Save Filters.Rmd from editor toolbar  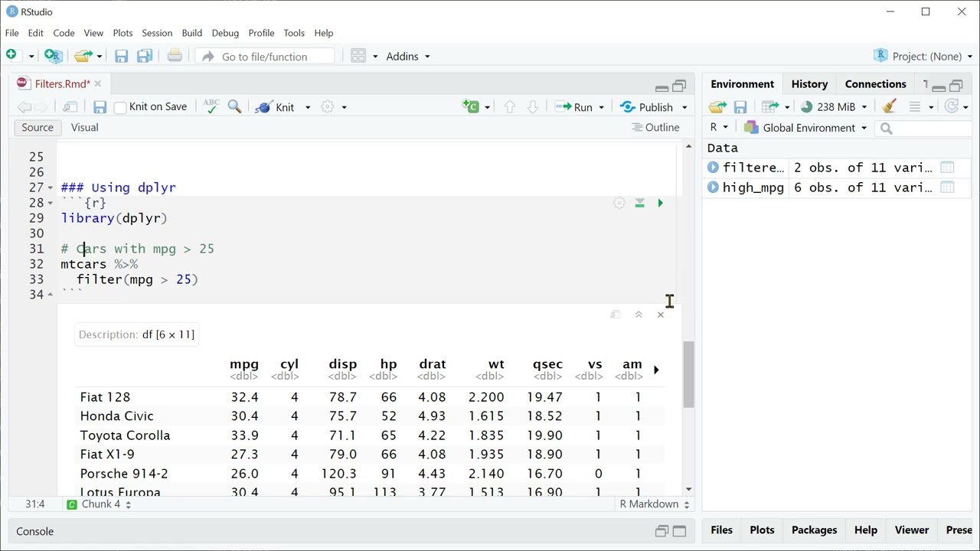(x=100, y=107)
